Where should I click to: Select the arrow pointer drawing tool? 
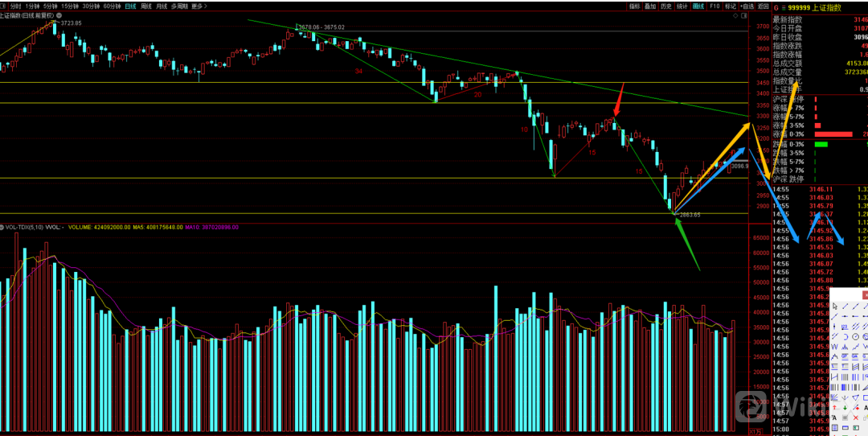837,306
